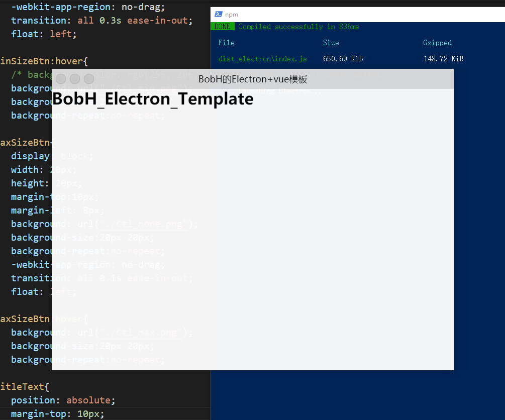Click dist_electron\index.js file name
This screenshot has width=505, height=420.
[x=262, y=59]
